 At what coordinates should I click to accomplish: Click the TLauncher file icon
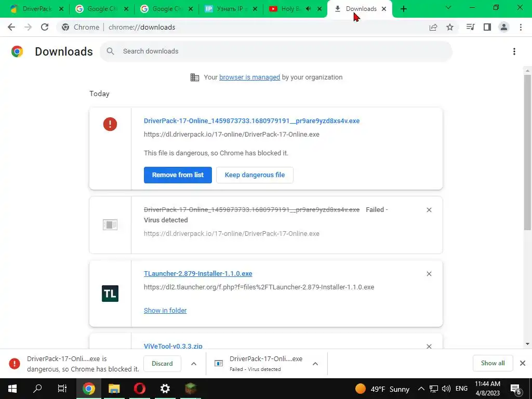pos(110,294)
